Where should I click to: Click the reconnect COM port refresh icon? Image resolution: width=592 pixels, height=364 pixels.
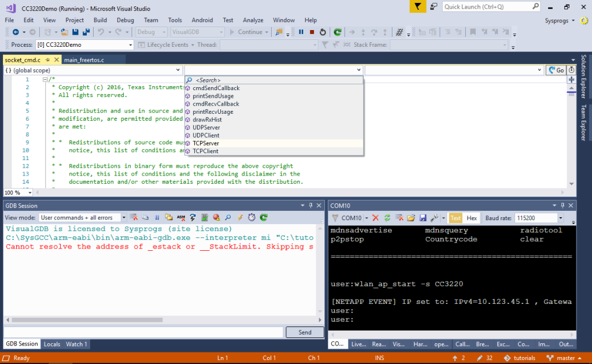pos(387,218)
